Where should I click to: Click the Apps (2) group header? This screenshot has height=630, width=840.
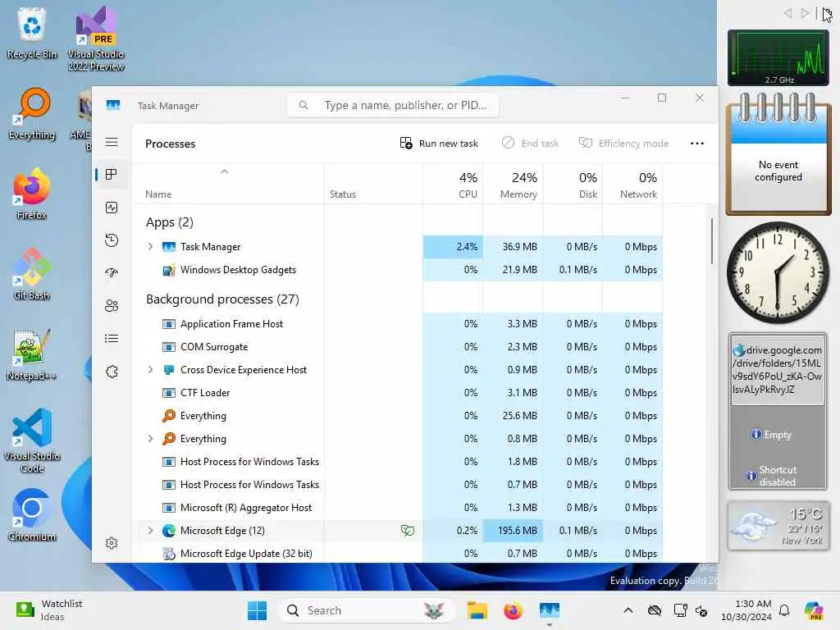(170, 221)
